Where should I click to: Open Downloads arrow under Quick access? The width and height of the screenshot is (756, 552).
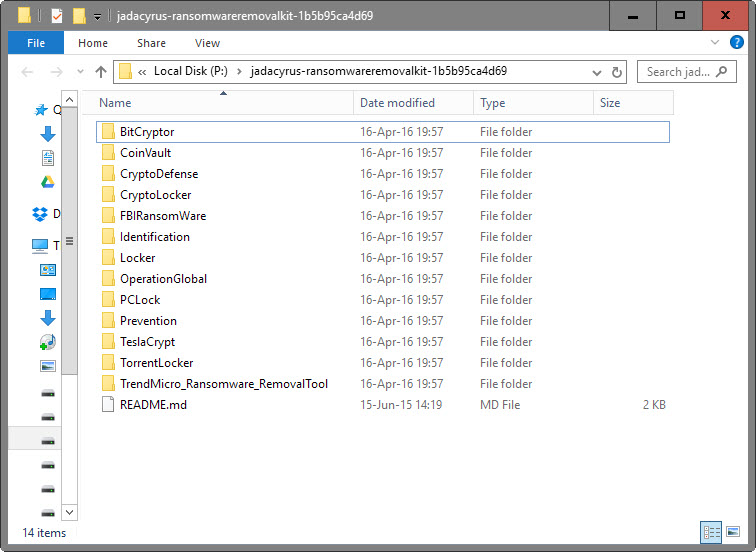point(48,134)
